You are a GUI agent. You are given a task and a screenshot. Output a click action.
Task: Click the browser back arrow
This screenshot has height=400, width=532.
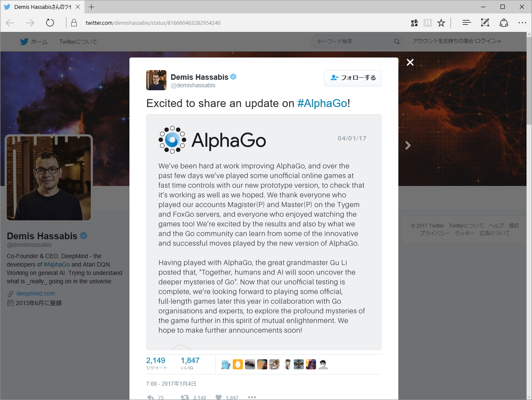click(10, 23)
